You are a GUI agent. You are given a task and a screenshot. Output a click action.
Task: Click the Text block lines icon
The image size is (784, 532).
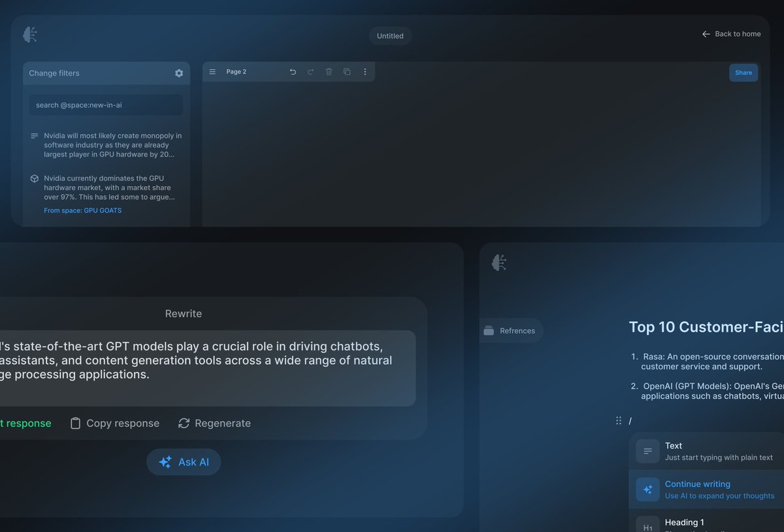click(647, 451)
